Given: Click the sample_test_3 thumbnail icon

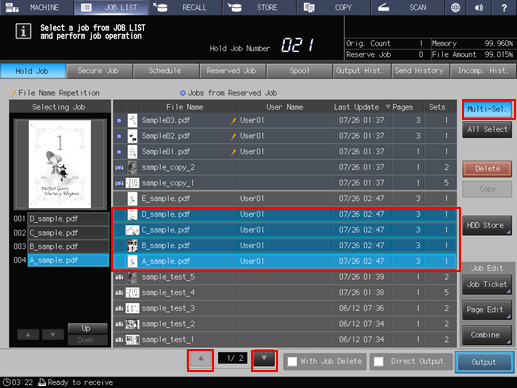Looking at the screenshot, I should 132,308.
